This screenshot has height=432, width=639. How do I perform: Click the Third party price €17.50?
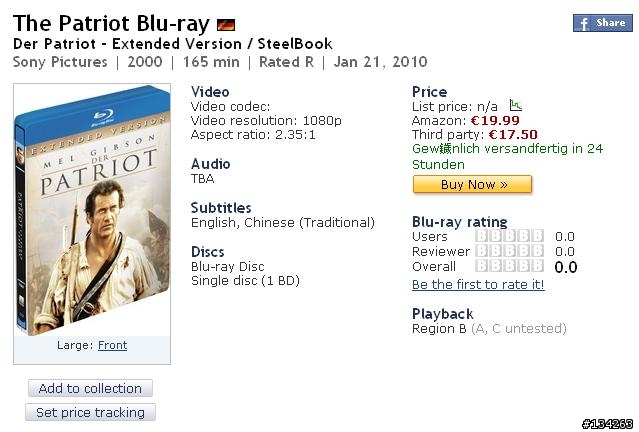coord(513,134)
